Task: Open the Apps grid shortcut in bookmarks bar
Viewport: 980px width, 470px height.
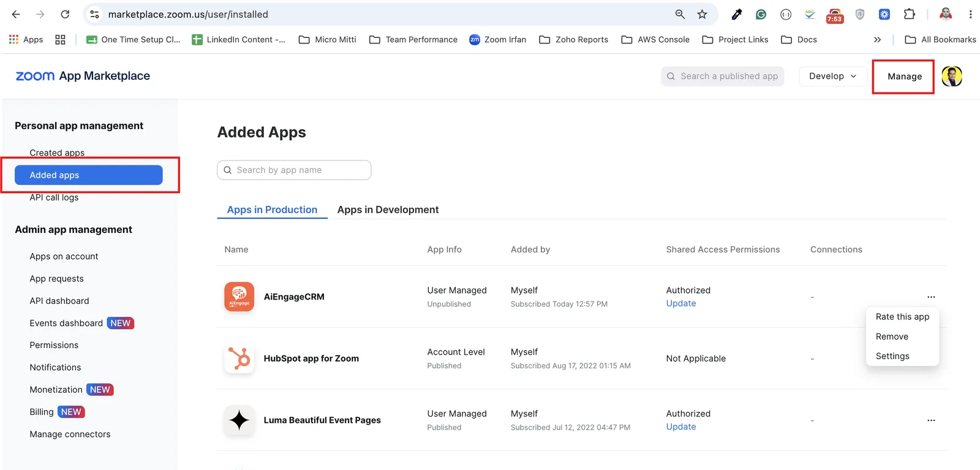Action: 26,39
